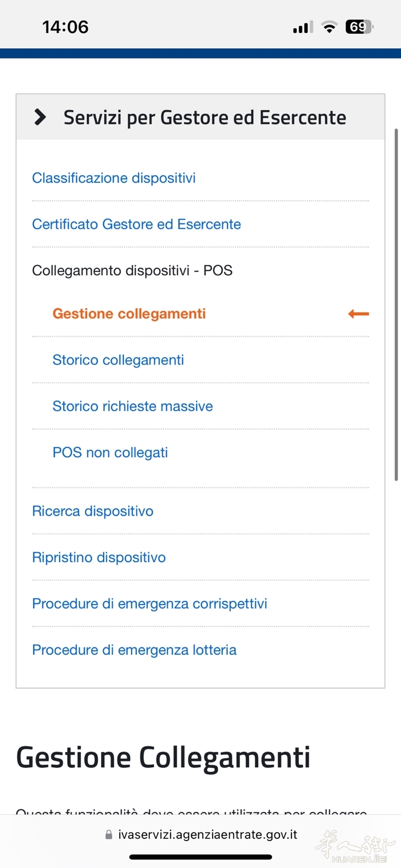Tap the Servizi per Gestore ed Esercente header
This screenshot has width=401, height=868.
coord(205,117)
